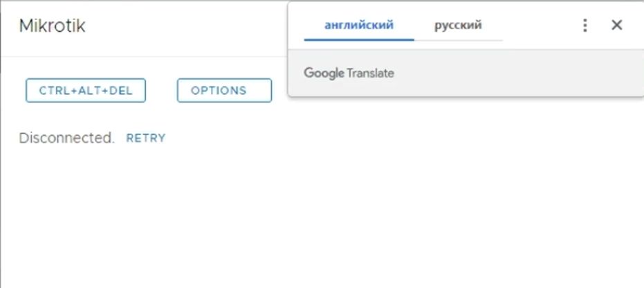Open the Google Translate three-dot options menu
The height and width of the screenshot is (288, 644).
(585, 26)
